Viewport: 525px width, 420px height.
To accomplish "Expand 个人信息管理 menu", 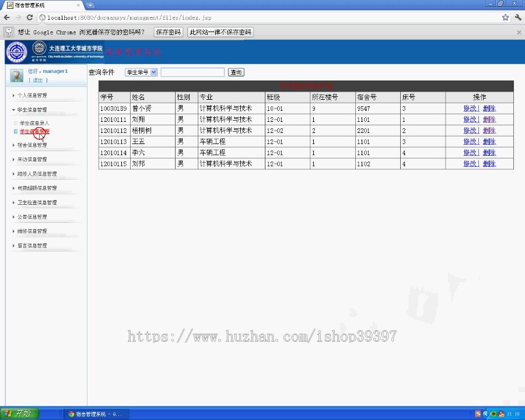I will tap(32, 96).
